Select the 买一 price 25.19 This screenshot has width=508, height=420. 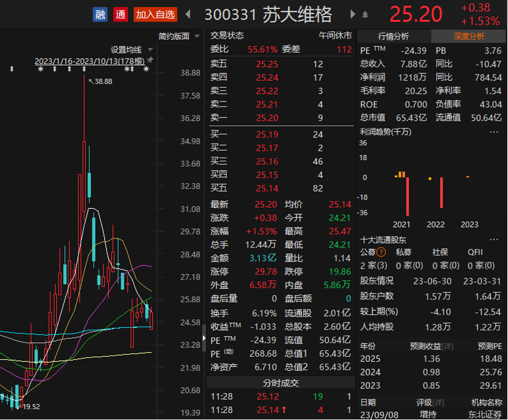pos(267,134)
